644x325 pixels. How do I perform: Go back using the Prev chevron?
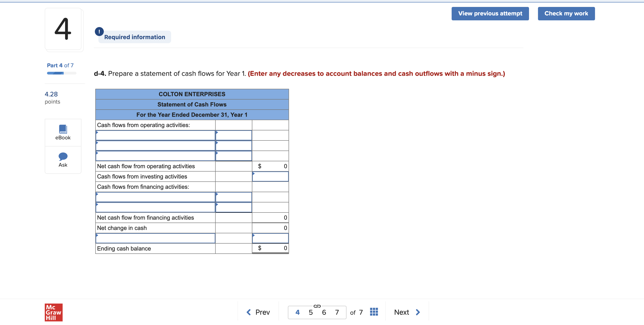point(249,312)
